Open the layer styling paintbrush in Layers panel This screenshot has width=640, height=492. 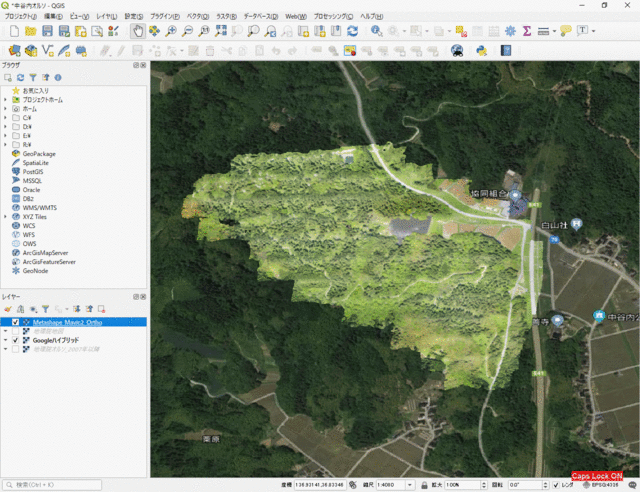pos(8,309)
